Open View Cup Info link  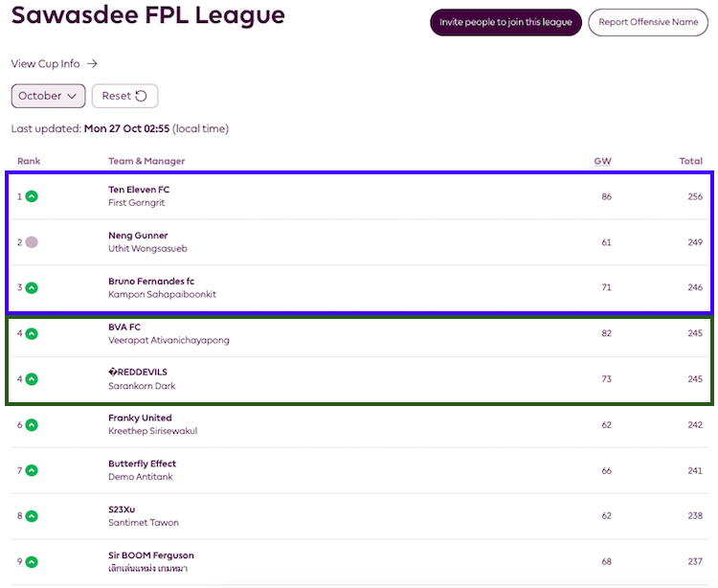[x=54, y=64]
